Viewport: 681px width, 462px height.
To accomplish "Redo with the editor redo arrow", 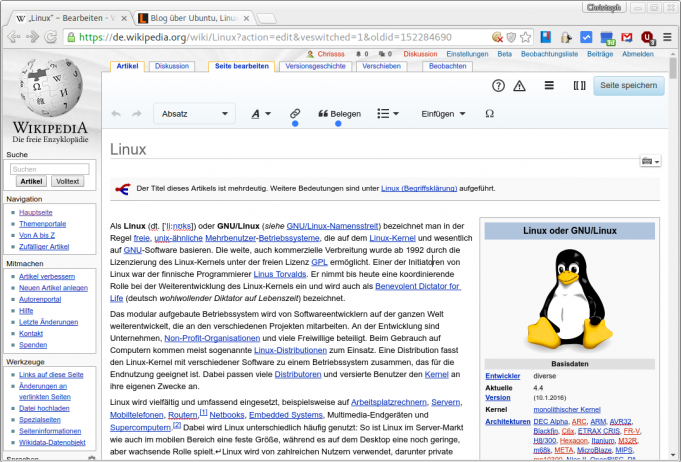I will tap(137, 114).
